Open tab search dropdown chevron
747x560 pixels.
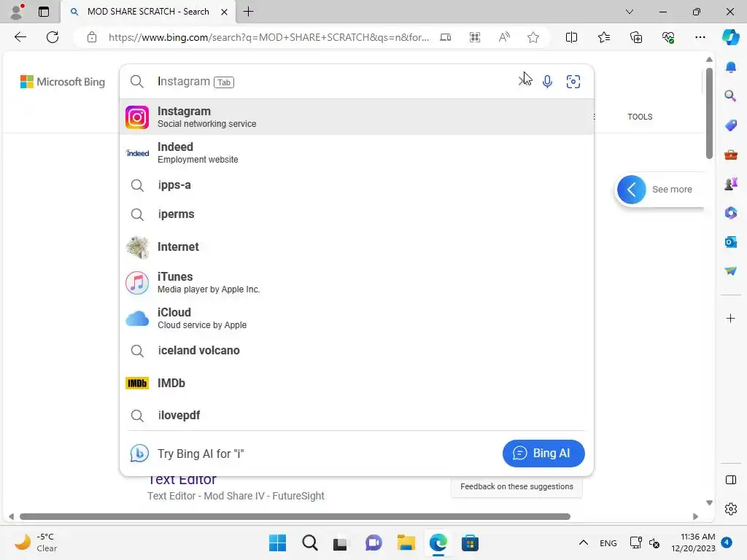click(630, 12)
